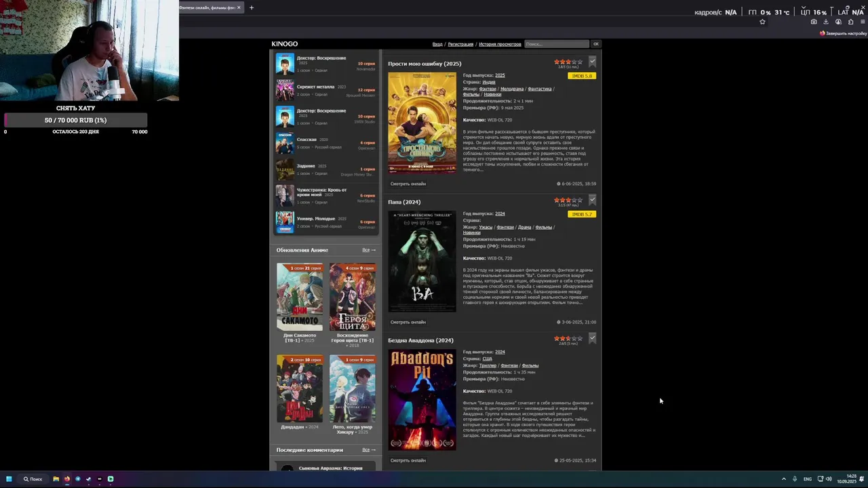Open the Вход login link

[437, 44]
